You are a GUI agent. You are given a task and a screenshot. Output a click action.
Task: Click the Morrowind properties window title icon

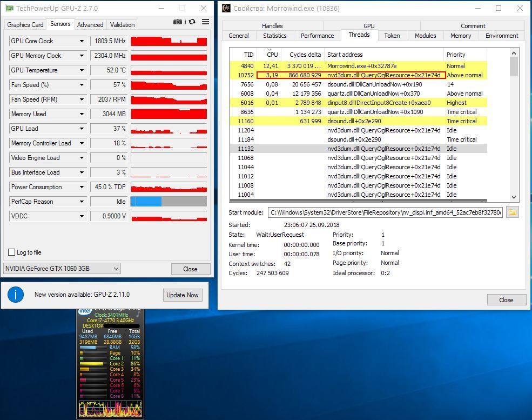click(x=226, y=8)
